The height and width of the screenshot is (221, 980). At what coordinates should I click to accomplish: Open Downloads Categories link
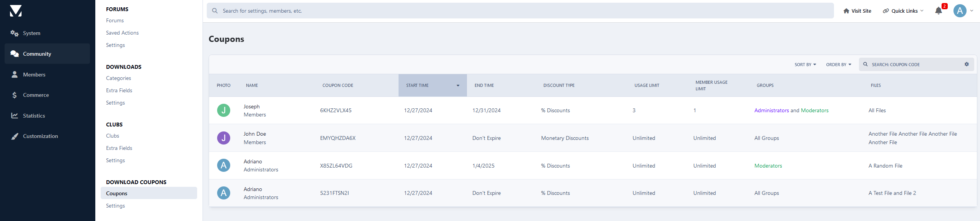118,78
